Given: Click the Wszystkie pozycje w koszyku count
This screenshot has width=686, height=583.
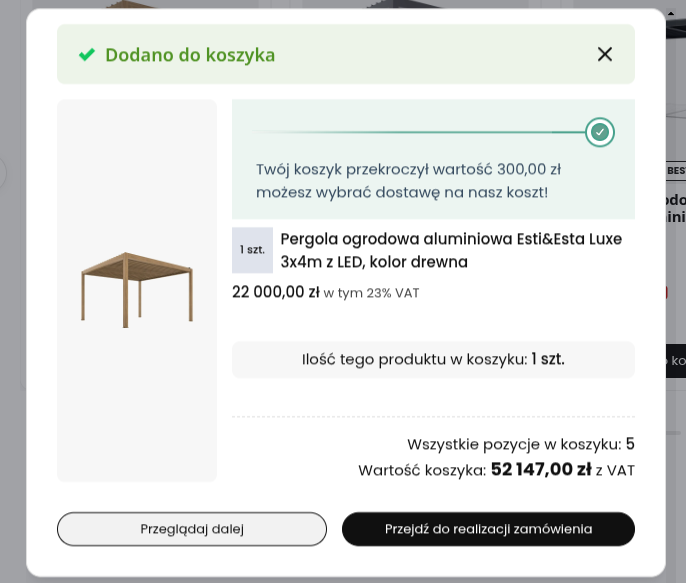Looking at the screenshot, I should click(x=521, y=444).
